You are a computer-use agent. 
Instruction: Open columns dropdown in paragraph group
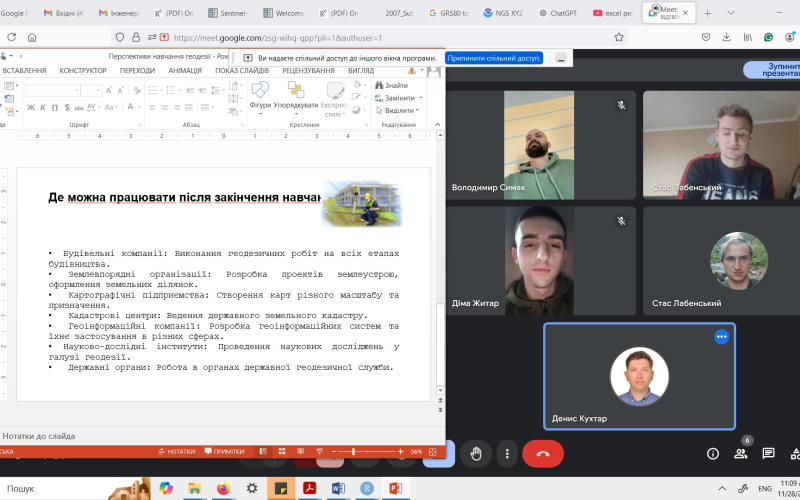207,107
